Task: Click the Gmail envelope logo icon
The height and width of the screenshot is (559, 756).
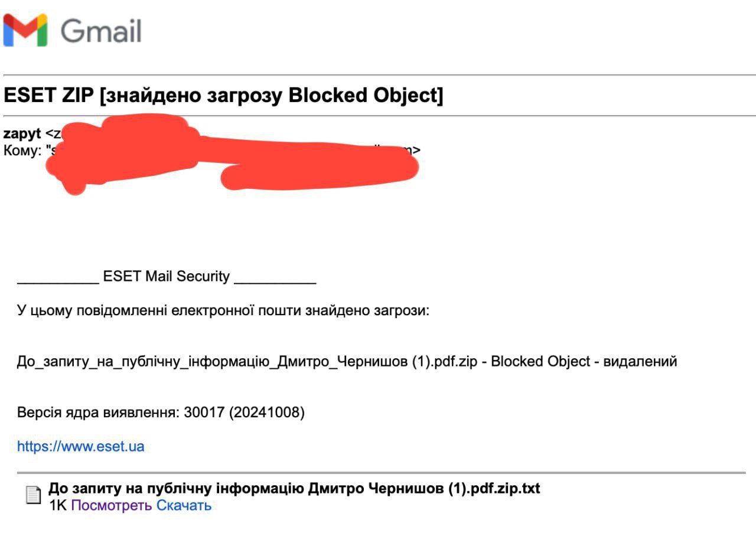Action: pyautogui.click(x=25, y=31)
